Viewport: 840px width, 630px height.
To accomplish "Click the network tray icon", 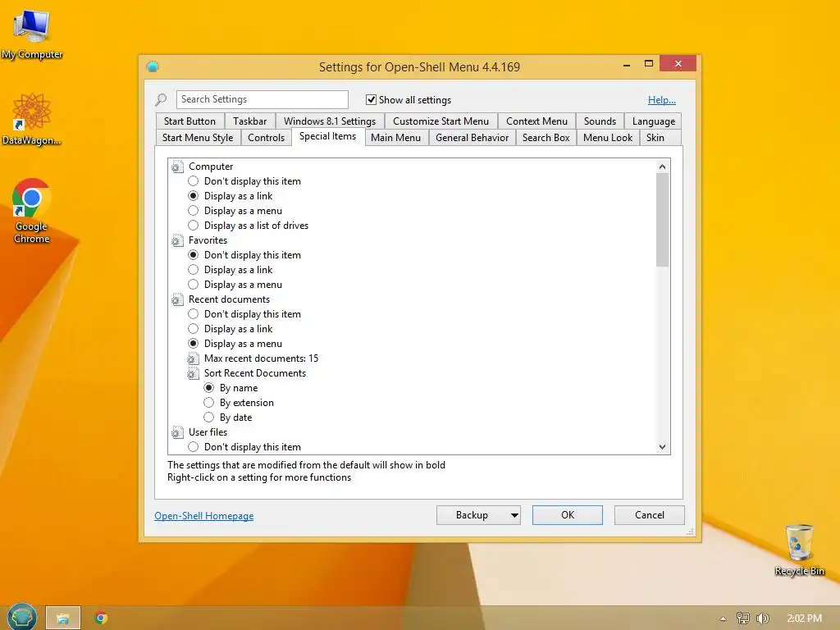I will 743,619.
